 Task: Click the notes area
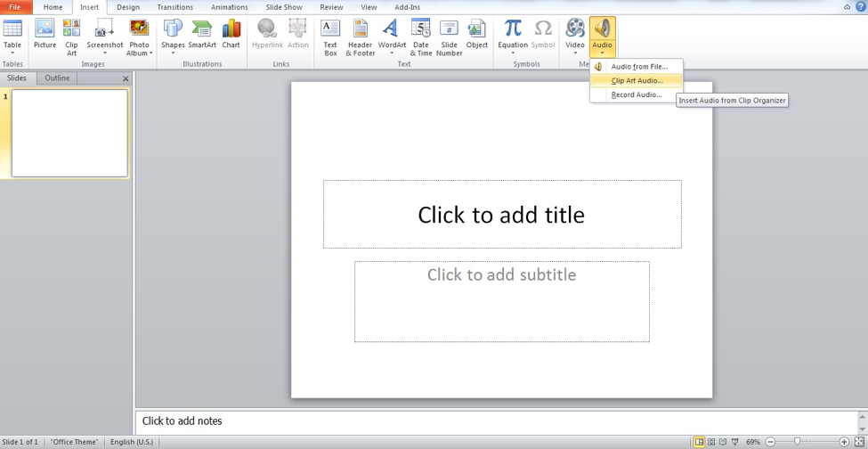click(x=497, y=421)
